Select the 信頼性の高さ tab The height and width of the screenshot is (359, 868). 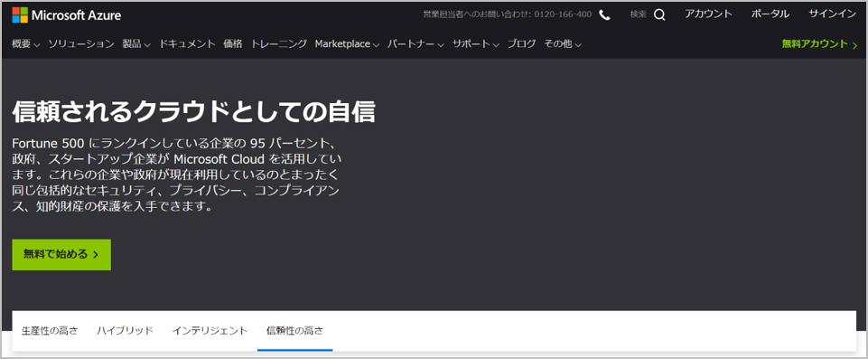[295, 331]
